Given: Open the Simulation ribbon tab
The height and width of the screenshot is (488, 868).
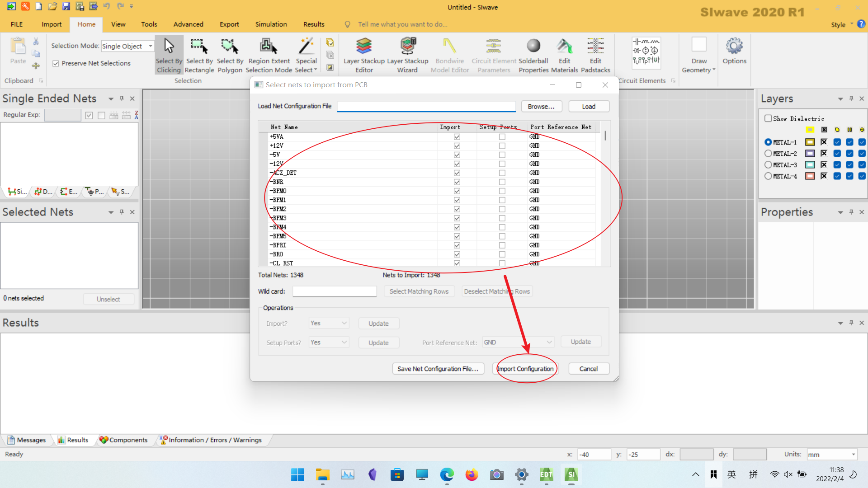Looking at the screenshot, I should coord(271,24).
